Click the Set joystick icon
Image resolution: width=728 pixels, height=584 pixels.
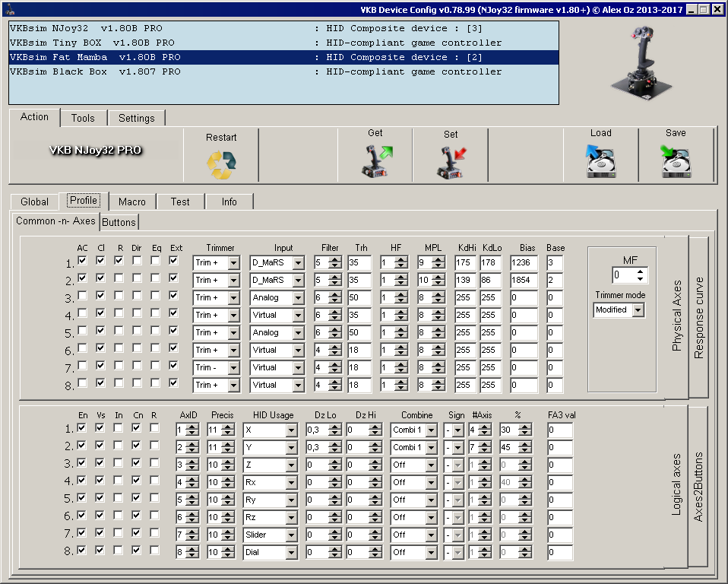(x=451, y=163)
